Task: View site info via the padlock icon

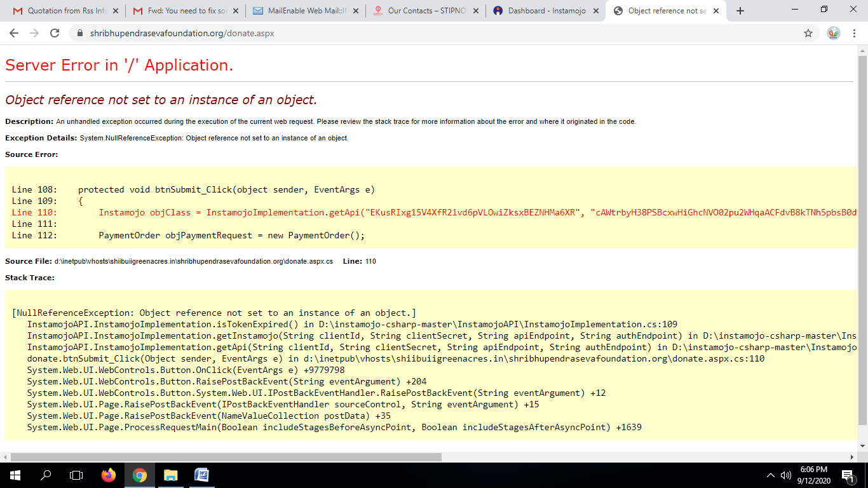Action: (x=79, y=33)
